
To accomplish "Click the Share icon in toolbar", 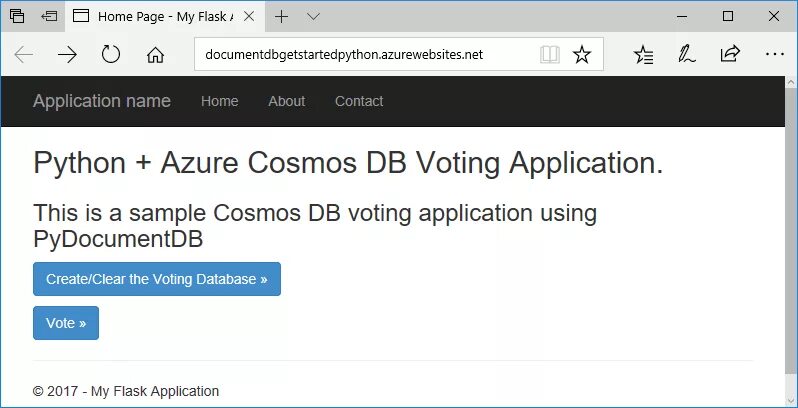I will pos(730,55).
